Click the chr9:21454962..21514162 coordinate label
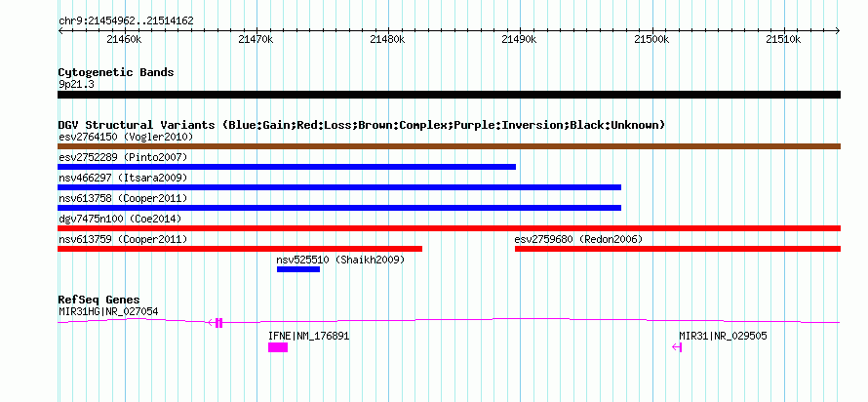868x402 pixels. click(126, 21)
